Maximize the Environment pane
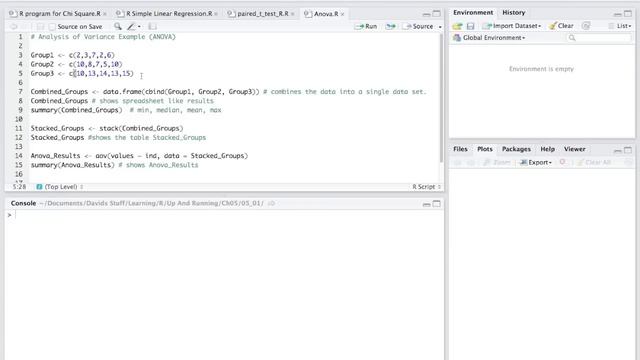The image size is (640, 360). click(628, 13)
